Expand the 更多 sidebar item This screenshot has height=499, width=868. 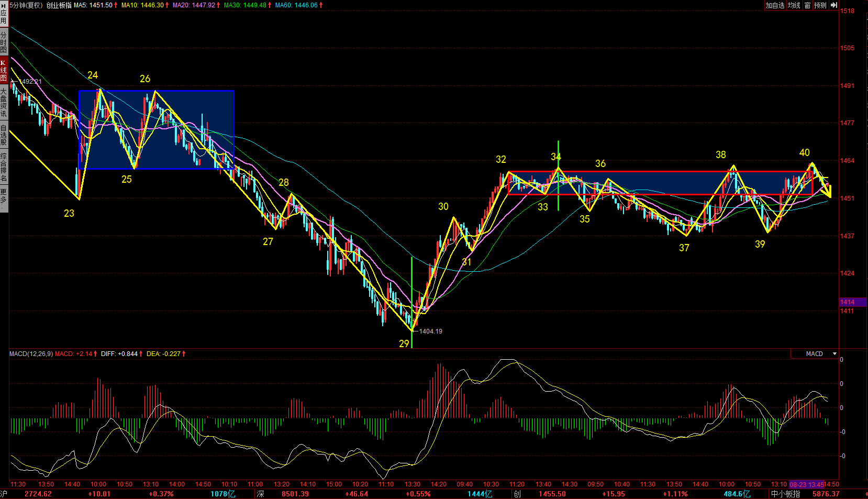tap(4, 197)
